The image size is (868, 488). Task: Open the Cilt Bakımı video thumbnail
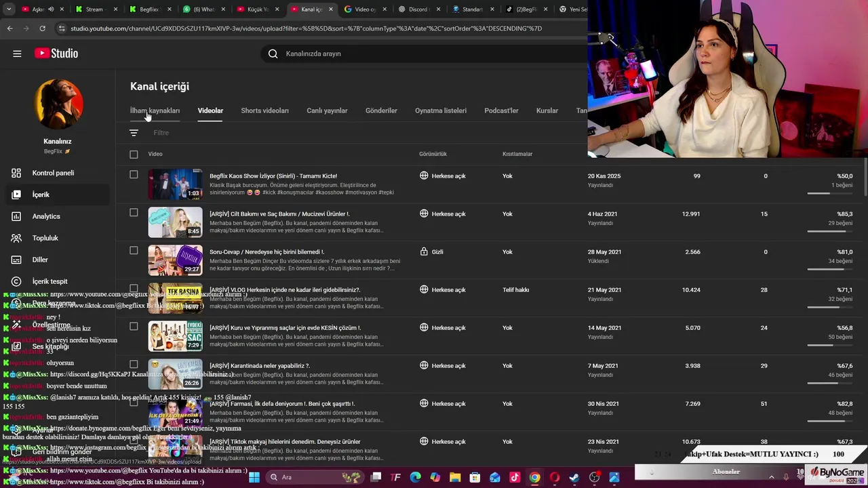click(175, 222)
